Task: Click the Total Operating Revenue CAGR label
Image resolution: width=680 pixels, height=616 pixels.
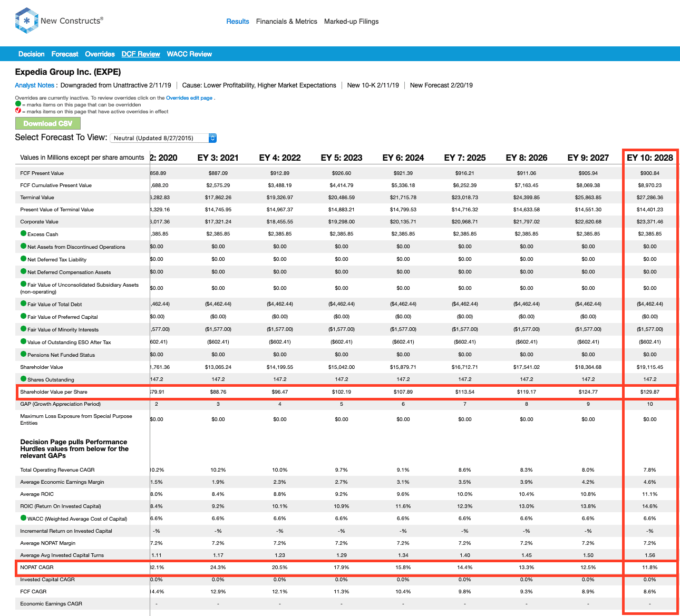Action: point(57,470)
